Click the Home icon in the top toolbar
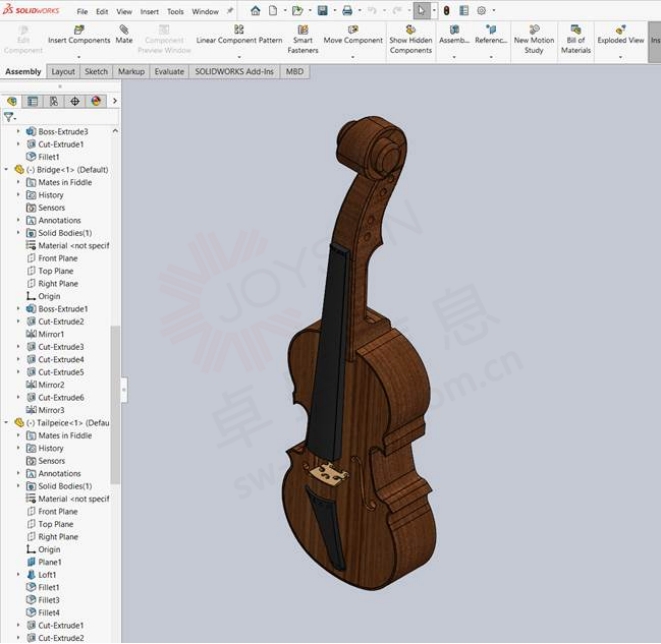This screenshot has width=661, height=644. (255, 11)
